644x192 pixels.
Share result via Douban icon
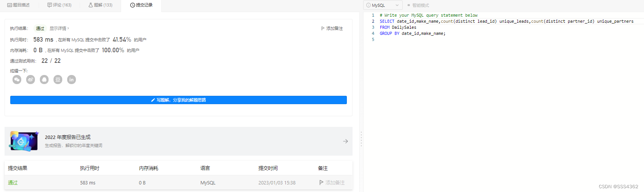point(58,80)
